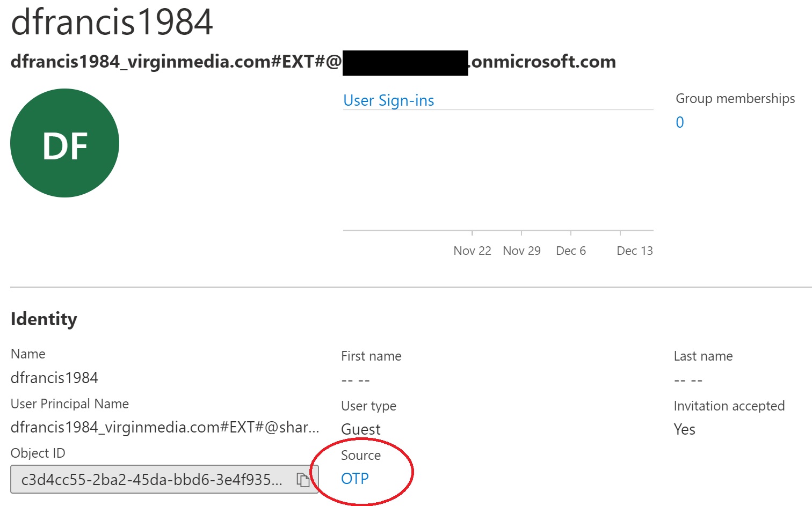Open the User Sign-ins chart link
Image resolution: width=812 pixels, height=506 pixels.
point(388,100)
